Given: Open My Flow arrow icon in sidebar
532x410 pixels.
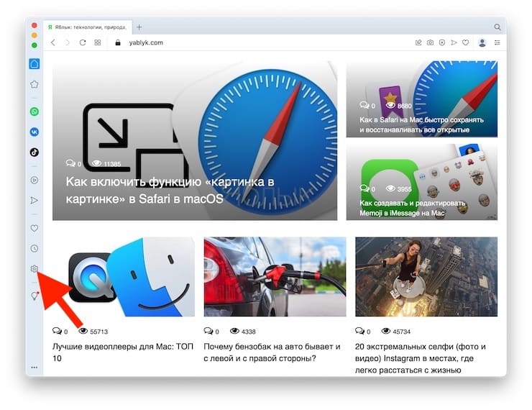Looking at the screenshot, I should tap(35, 200).
